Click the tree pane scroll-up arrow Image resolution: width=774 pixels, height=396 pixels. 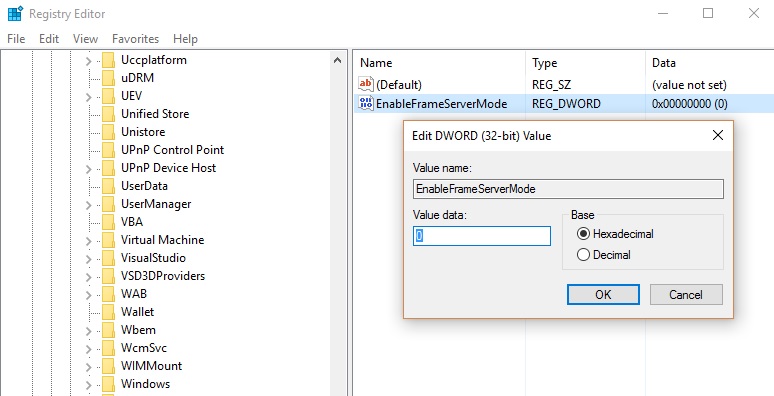[338, 60]
